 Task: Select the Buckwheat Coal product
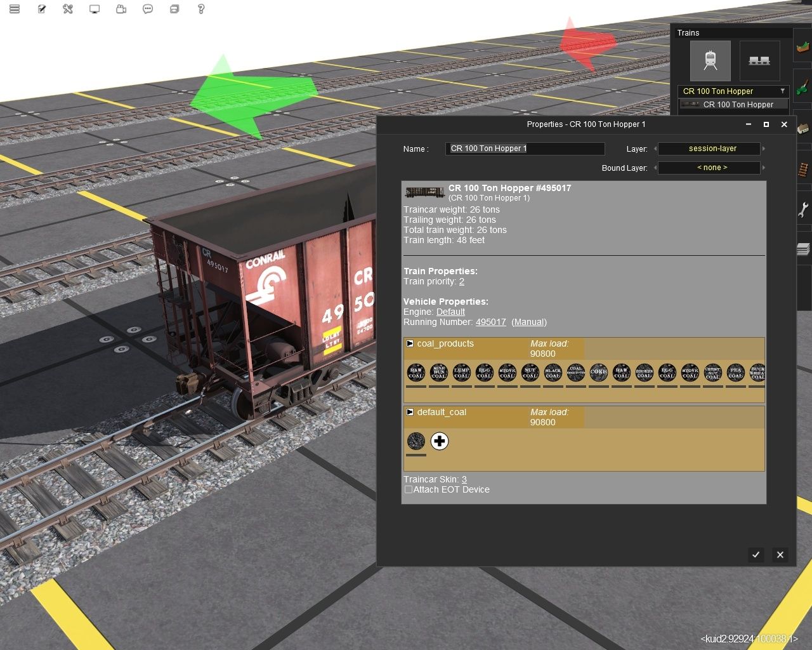(757, 373)
